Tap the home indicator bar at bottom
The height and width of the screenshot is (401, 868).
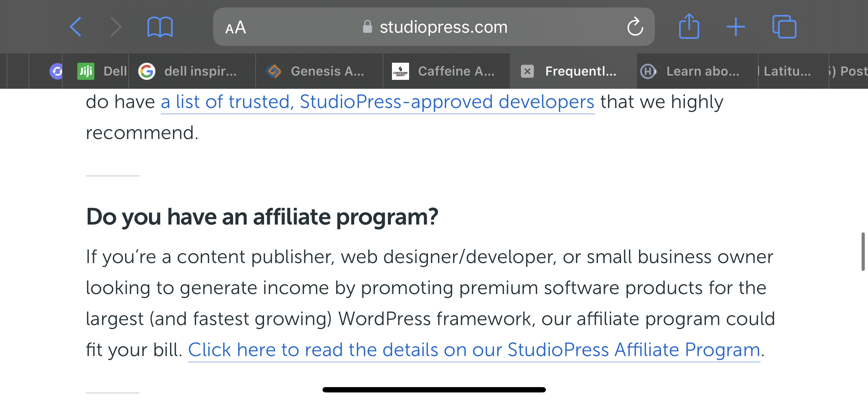tap(434, 390)
